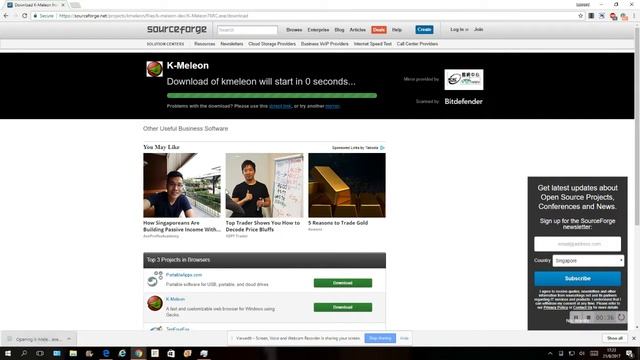Click into the SourceForge search field
This screenshot has height=360, width=640.
(247, 30)
